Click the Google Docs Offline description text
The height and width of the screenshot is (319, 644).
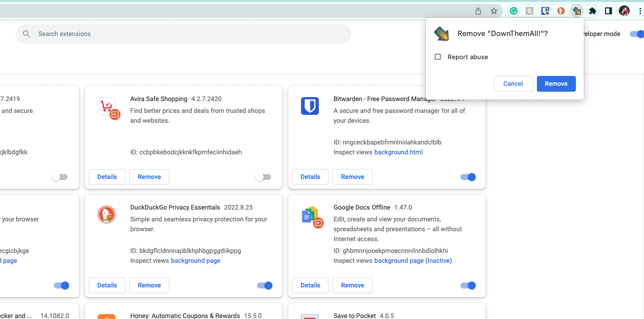coord(398,229)
